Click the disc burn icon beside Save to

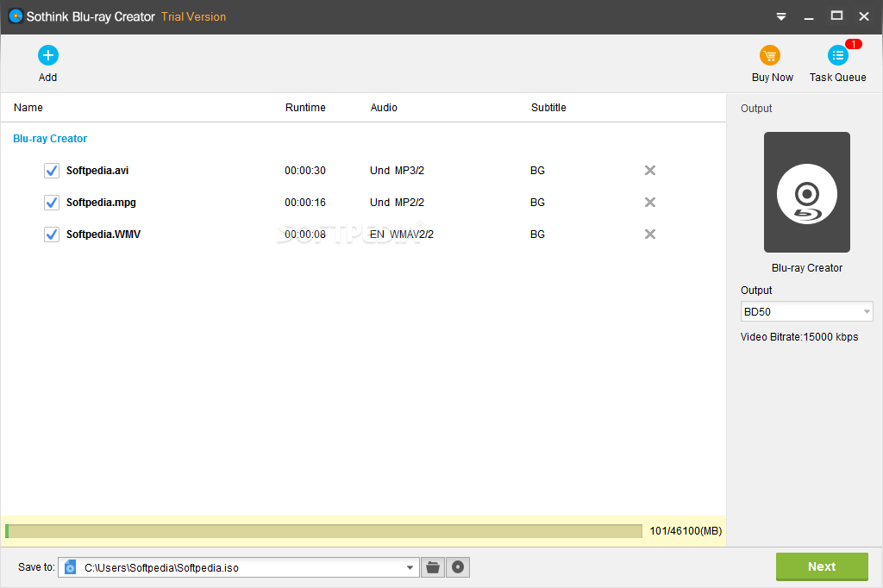[x=458, y=567]
